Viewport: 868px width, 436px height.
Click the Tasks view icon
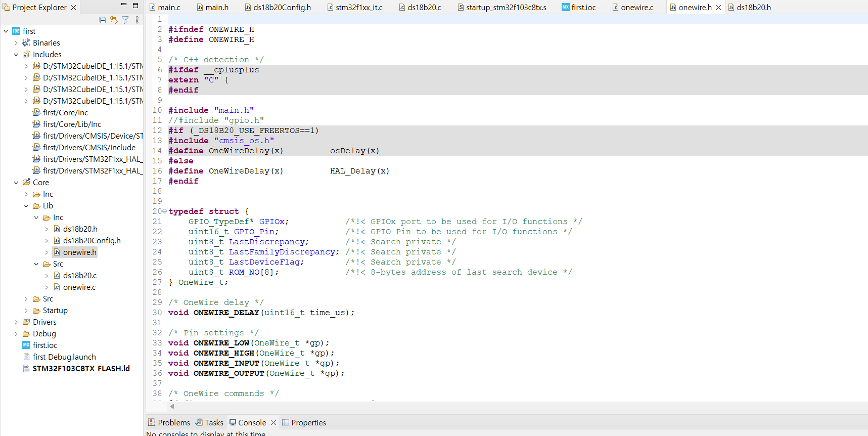coord(199,423)
